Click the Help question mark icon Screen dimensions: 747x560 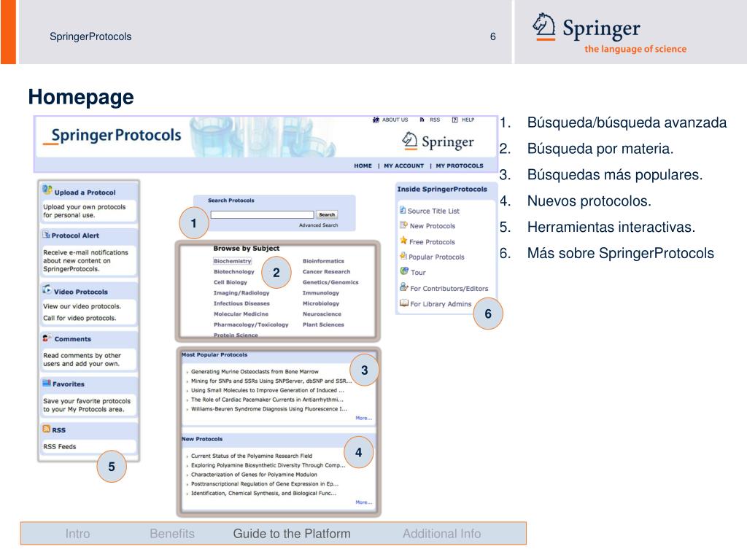coord(454,120)
